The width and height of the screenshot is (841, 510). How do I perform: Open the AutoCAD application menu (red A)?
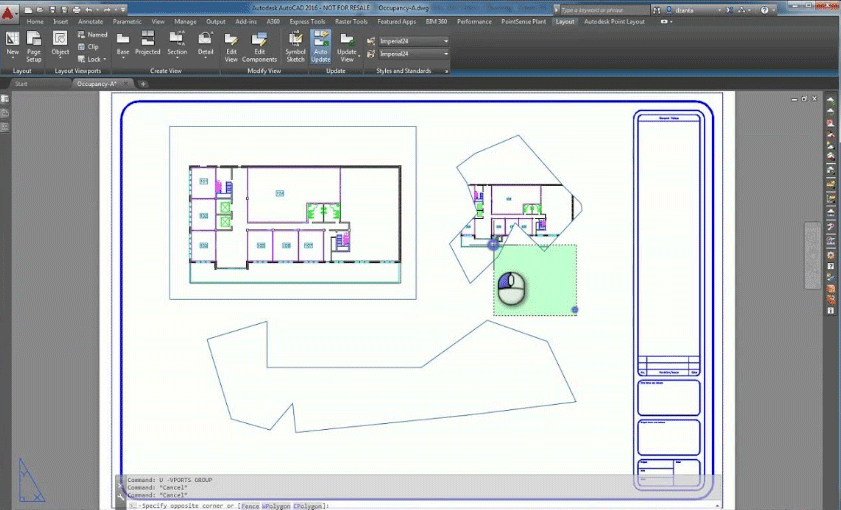pos(8,12)
